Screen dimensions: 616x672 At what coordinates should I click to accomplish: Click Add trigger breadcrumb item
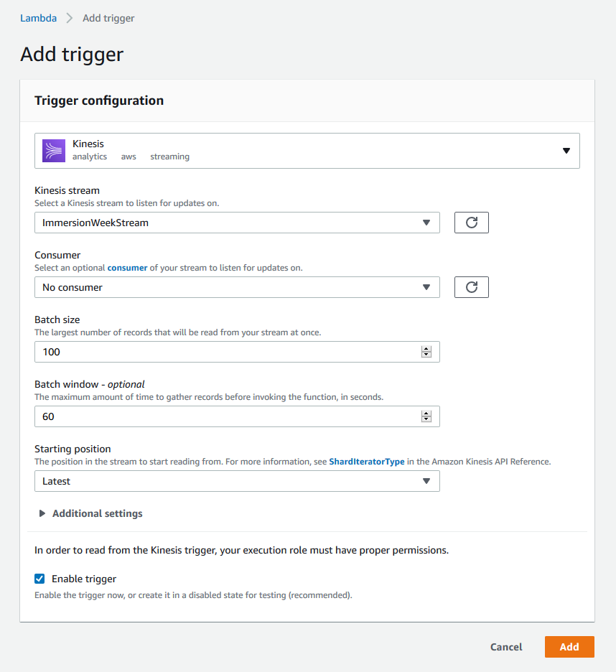[108, 18]
